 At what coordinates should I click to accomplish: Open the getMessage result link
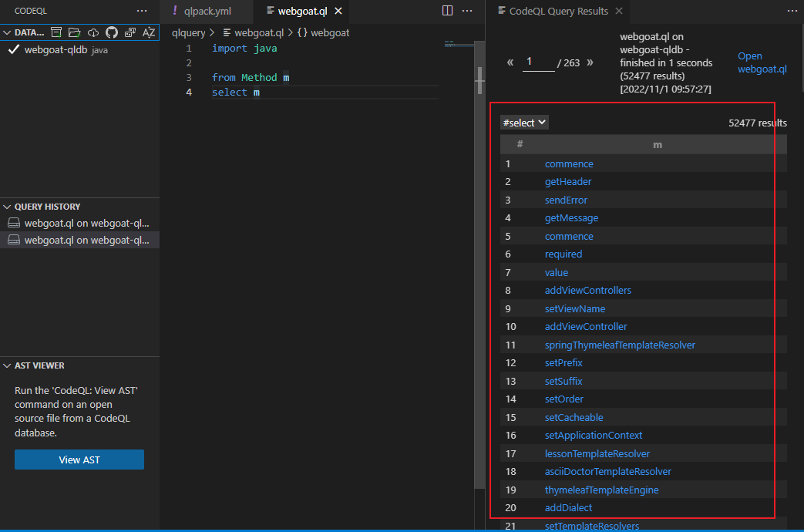click(571, 218)
